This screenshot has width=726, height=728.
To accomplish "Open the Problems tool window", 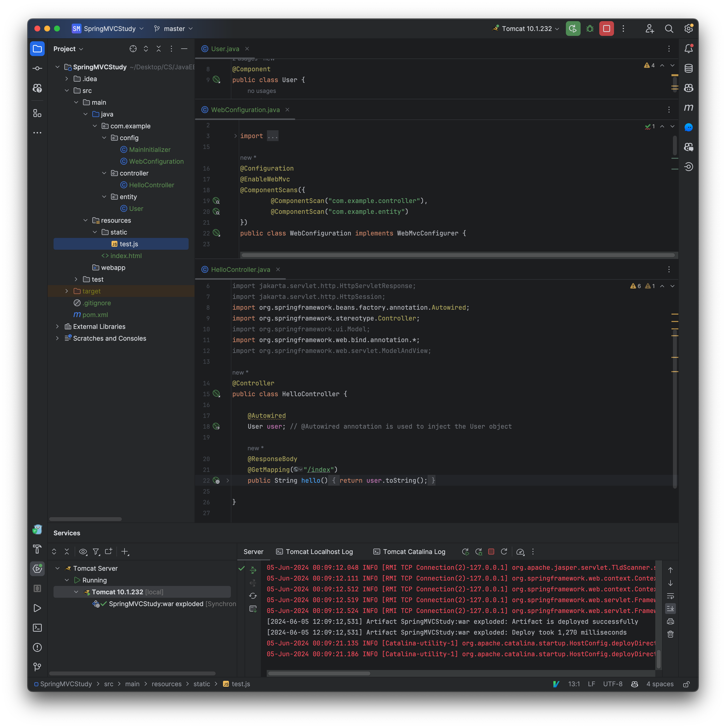I will click(x=37, y=647).
